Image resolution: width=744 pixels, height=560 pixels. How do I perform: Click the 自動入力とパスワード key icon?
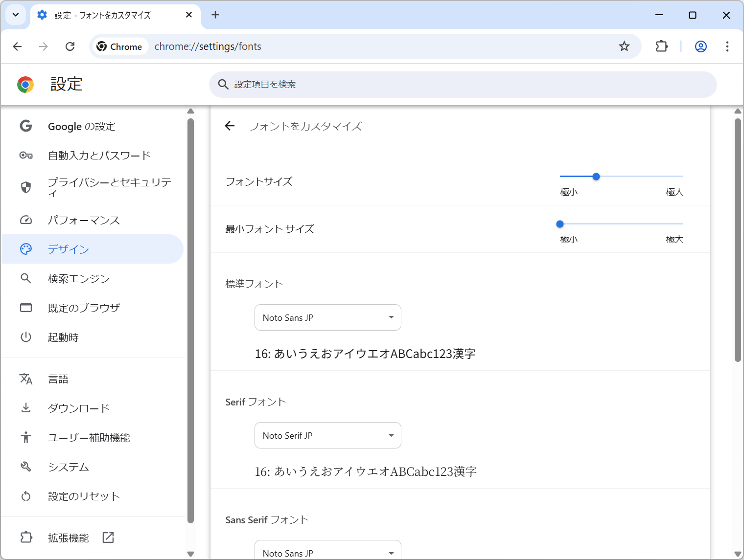(x=26, y=155)
